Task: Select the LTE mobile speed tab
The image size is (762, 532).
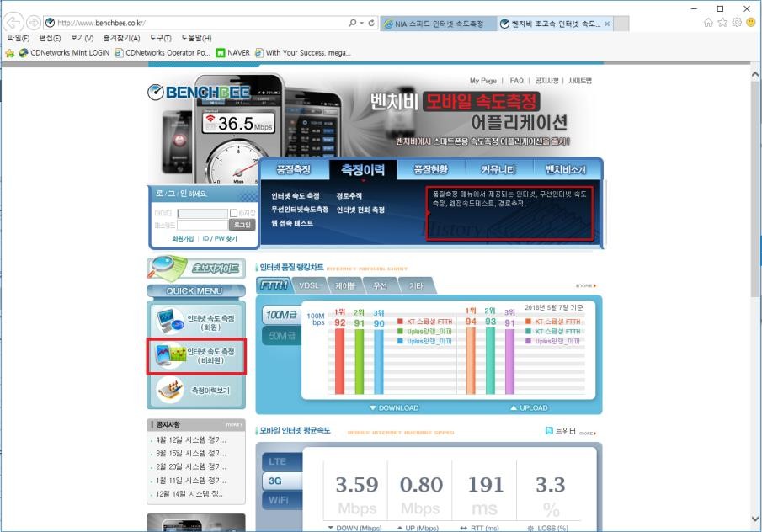Action: 282,461
